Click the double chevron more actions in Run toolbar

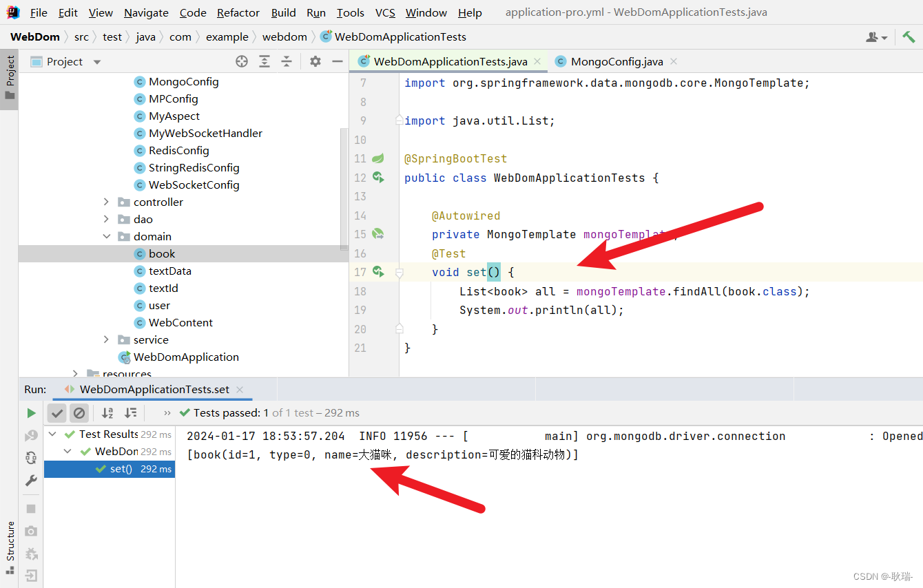pos(167,413)
